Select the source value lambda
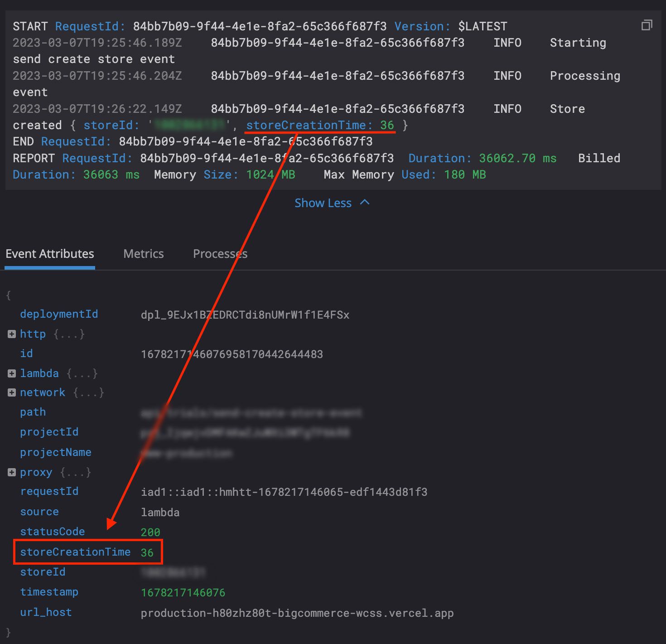This screenshot has width=666, height=644. pos(160,513)
